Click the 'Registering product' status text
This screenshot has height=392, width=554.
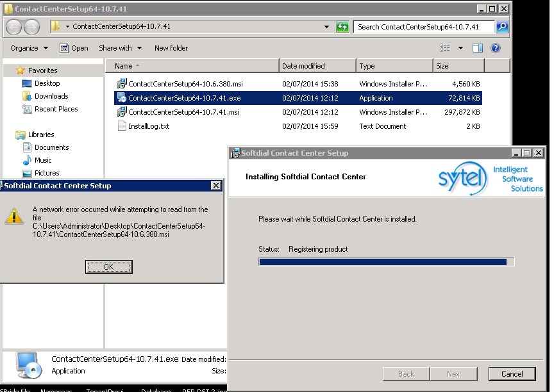point(318,249)
